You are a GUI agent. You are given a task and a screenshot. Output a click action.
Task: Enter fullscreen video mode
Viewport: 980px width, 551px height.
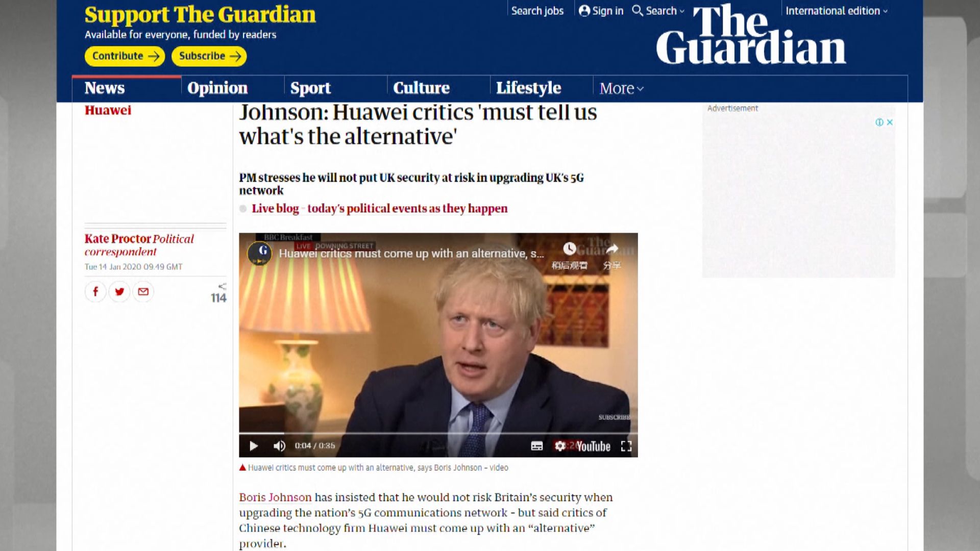626,446
